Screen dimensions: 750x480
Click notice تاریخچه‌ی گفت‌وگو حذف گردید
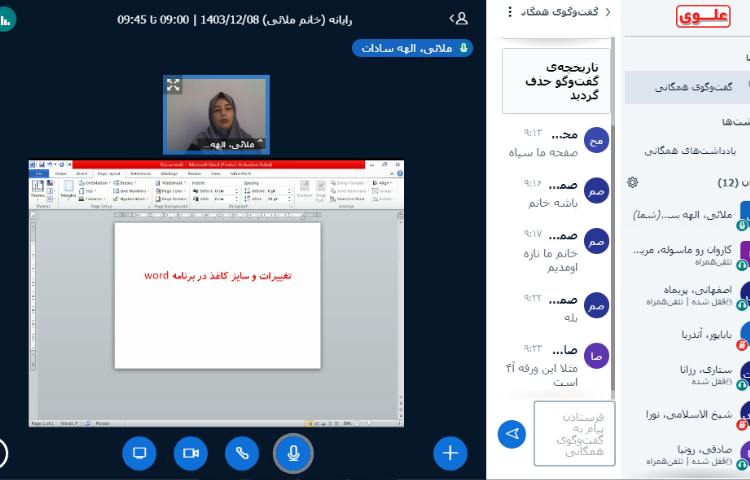pos(556,81)
